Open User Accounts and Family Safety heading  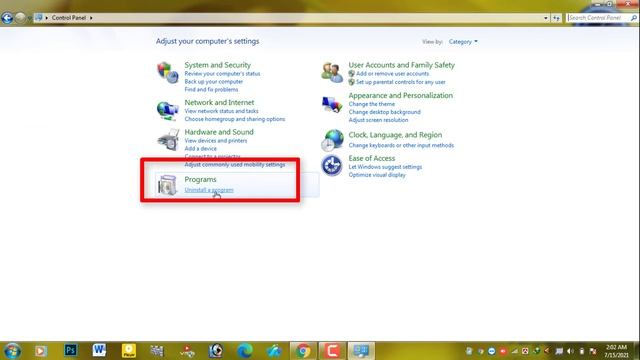tap(401, 65)
